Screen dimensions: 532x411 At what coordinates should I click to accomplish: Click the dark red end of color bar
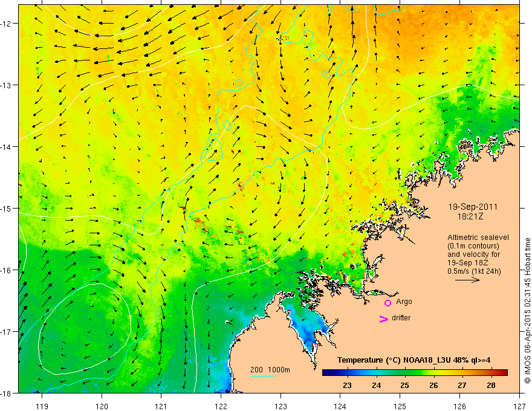504,372
